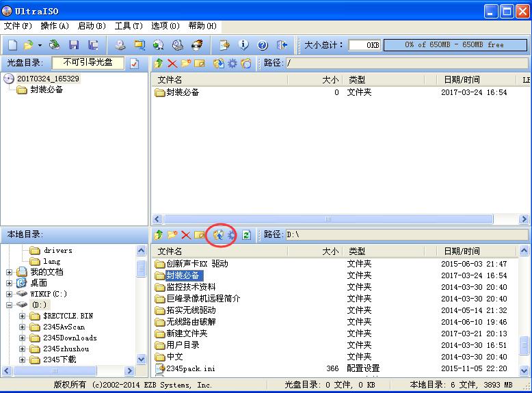This screenshot has height=393, width=532.
Task: Add selected files to image via local Add icon
Action: pyautogui.click(x=219, y=234)
